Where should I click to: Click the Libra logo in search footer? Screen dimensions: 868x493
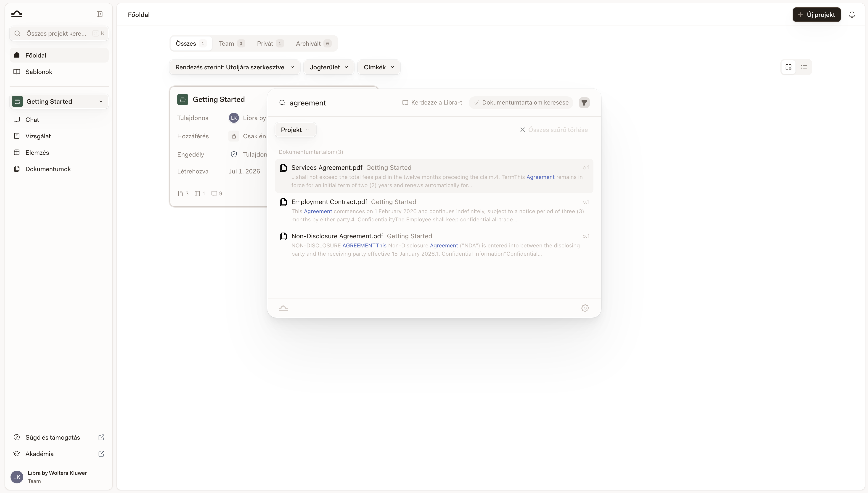coord(283,308)
